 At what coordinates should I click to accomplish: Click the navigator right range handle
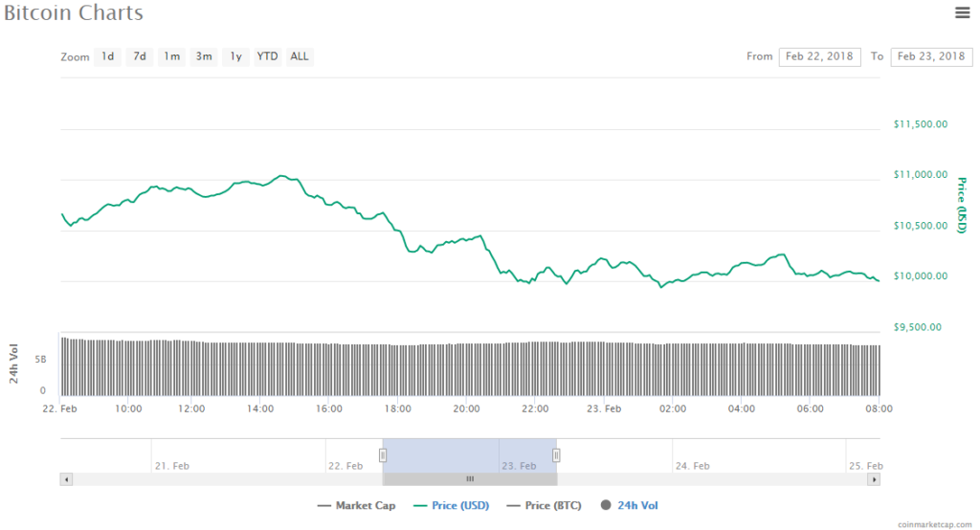coord(556,455)
